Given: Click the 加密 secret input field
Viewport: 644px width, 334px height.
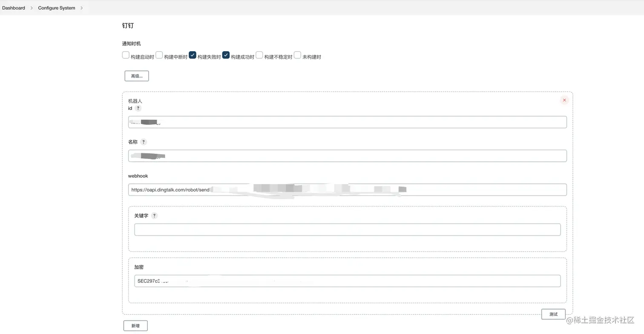Looking at the screenshot, I should pyautogui.click(x=348, y=281).
